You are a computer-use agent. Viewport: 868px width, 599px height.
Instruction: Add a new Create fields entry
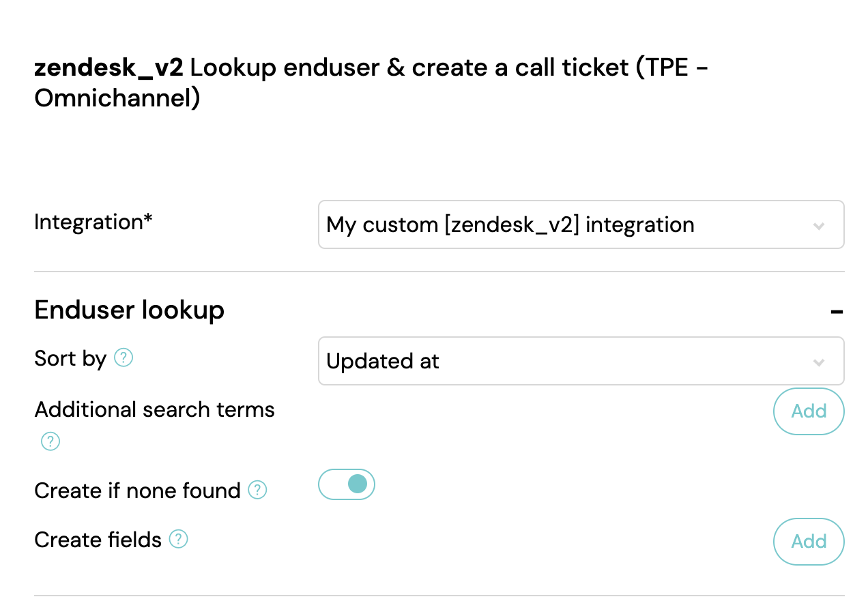(x=809, y=542)
